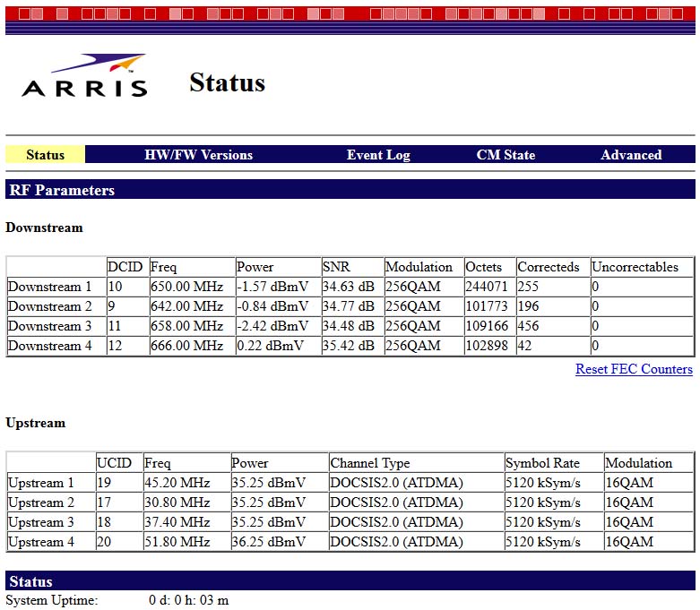Click the Downstream section heading

click(44, 228)
